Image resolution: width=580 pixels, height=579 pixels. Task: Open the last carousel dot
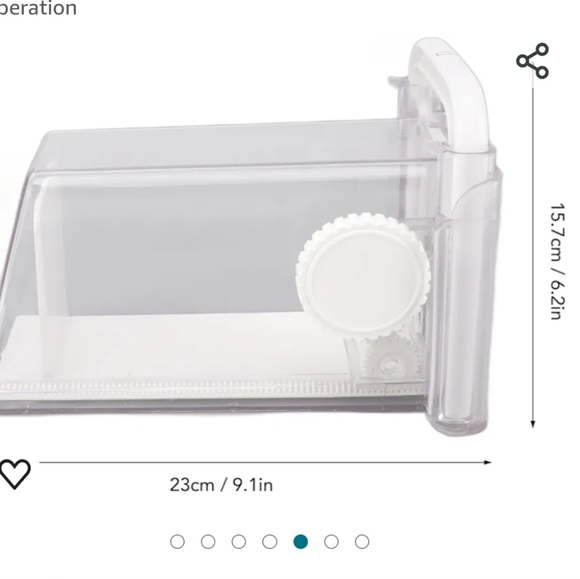pyautogui.click(x=362, y=542)
